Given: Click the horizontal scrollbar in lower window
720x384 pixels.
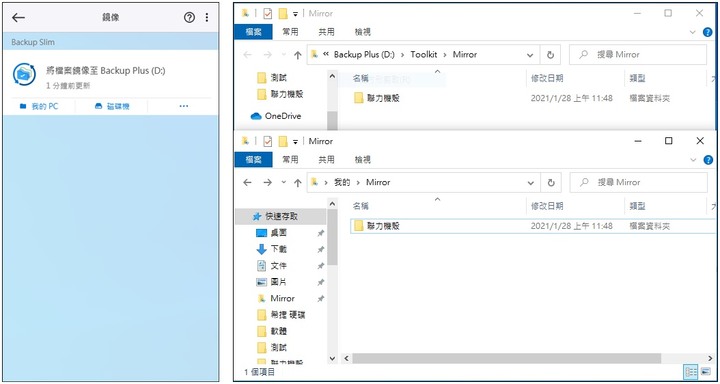Looking at the screenshot, I should (507, 358).
